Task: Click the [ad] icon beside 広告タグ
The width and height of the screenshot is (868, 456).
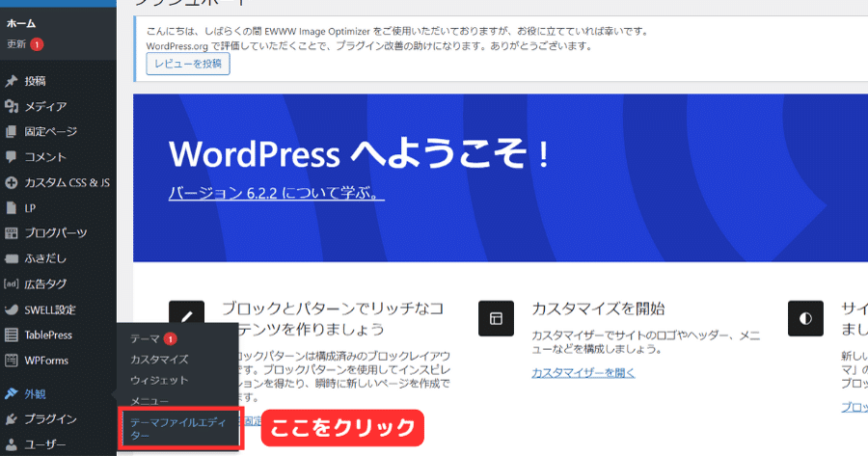Action: tap(11, 283)
